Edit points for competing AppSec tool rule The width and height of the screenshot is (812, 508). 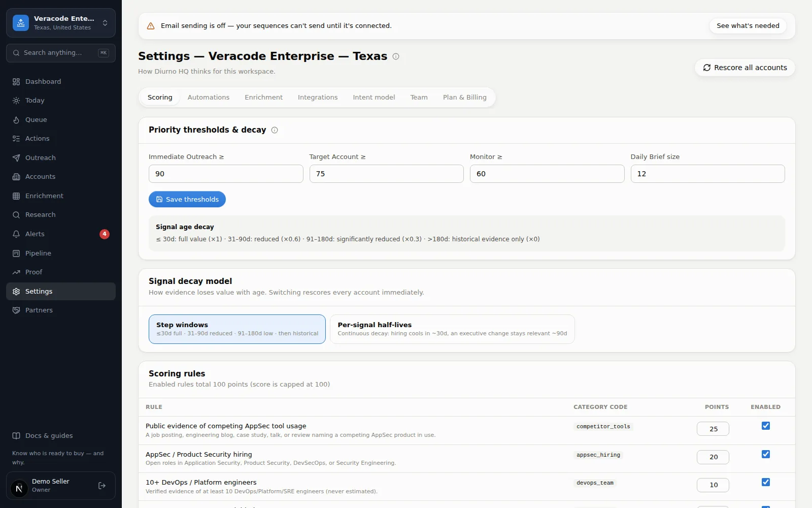point(713,429)
